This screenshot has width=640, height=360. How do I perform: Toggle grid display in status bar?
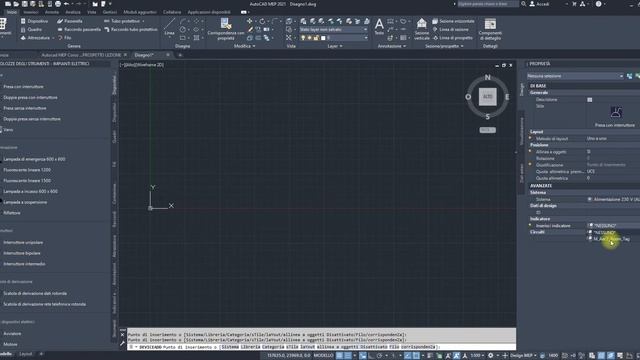[x=339, y=356]
